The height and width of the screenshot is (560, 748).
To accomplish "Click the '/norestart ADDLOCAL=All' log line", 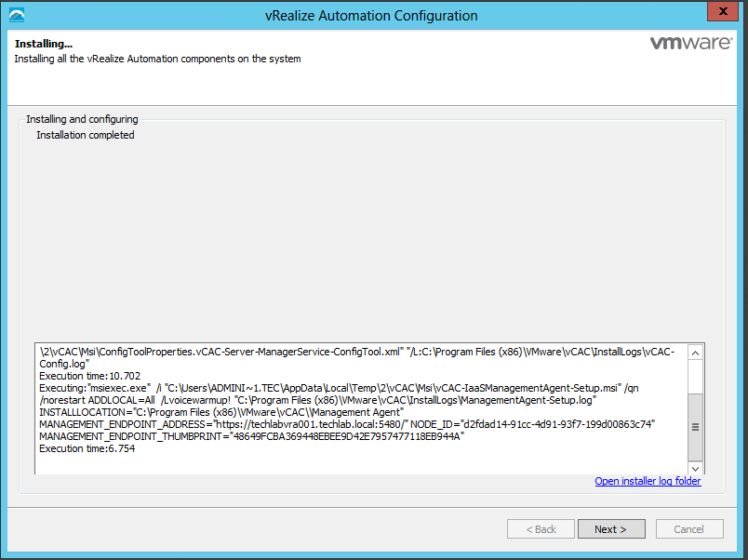I will tap(317, 400).
